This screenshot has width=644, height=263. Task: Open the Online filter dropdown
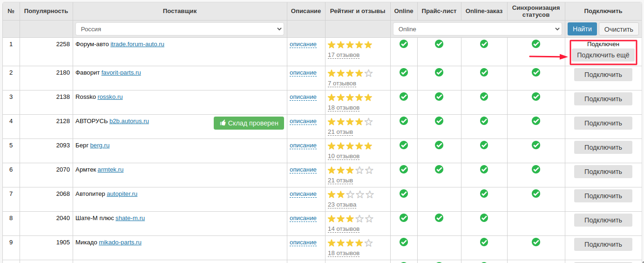point(478,29)
